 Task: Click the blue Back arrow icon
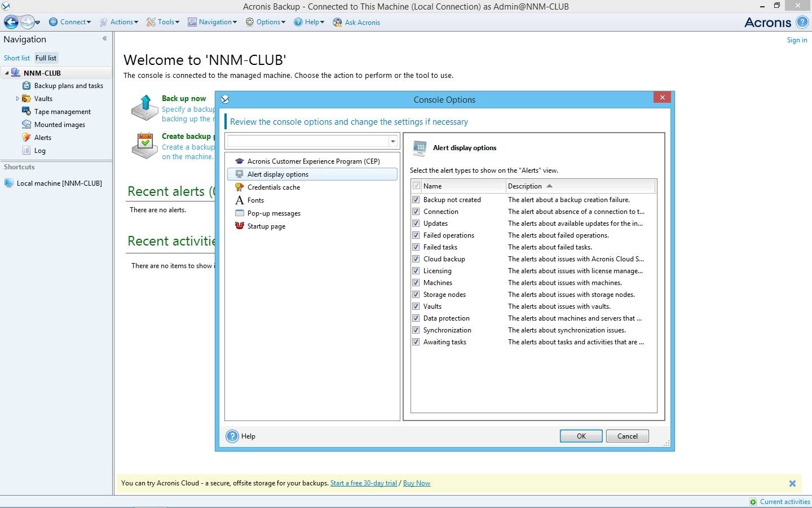tap(11, 22)
